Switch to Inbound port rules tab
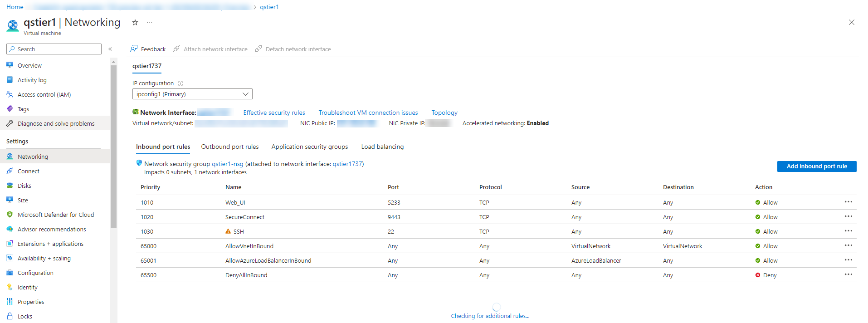The width and height of the screenshot is (868, 323). (x=163, y=147)
